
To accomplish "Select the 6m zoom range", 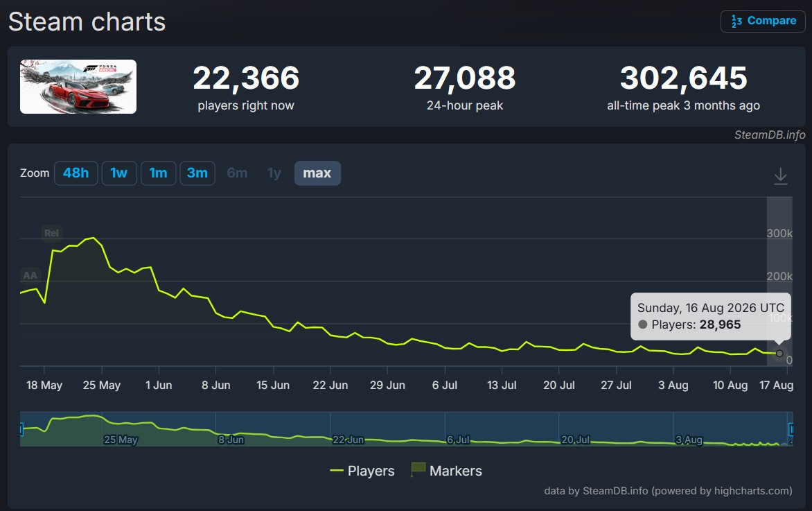I will [x=237, y=173].
